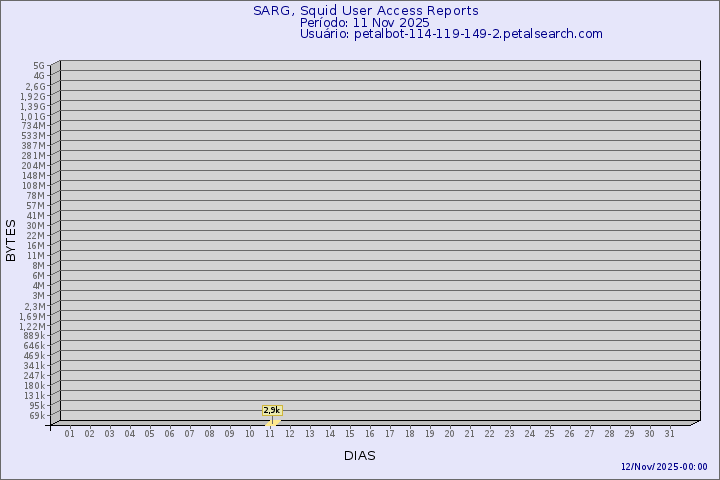Click the BYTES vertical axis title

(x=11, y=240)
